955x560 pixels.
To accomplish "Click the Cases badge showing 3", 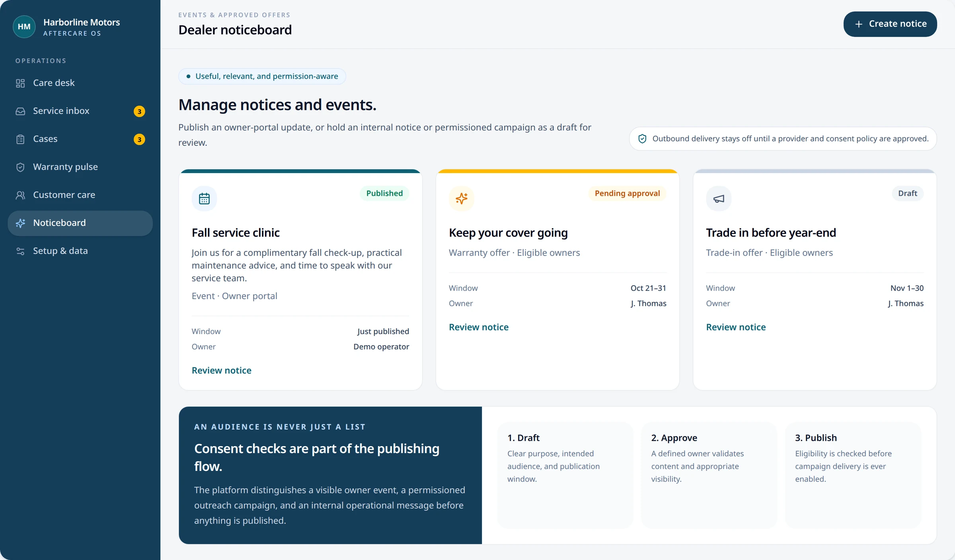I will (139, 139).
